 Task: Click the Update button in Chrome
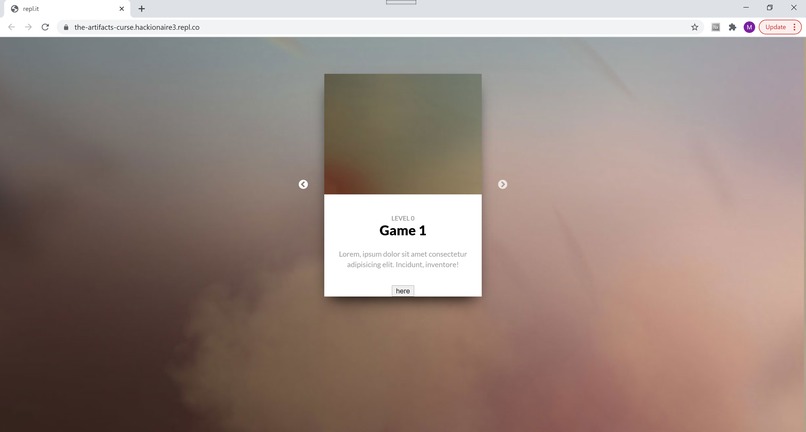780,27
